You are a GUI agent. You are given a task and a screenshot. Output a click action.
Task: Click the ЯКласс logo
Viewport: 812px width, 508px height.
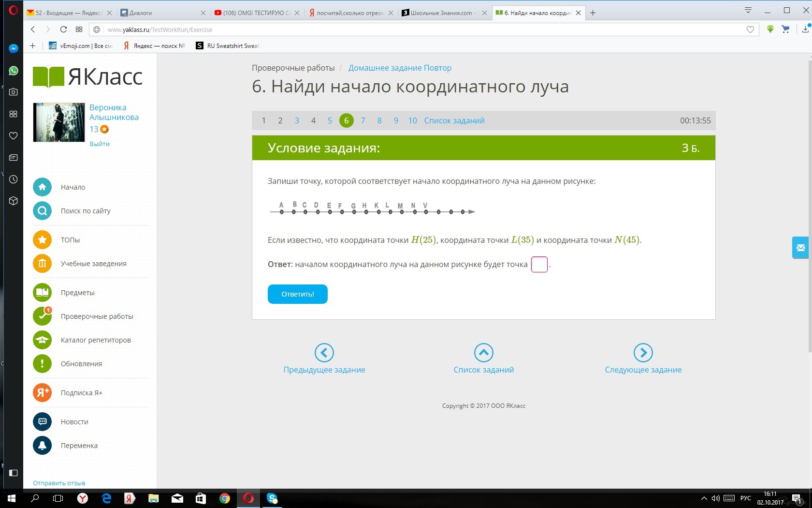87,76
